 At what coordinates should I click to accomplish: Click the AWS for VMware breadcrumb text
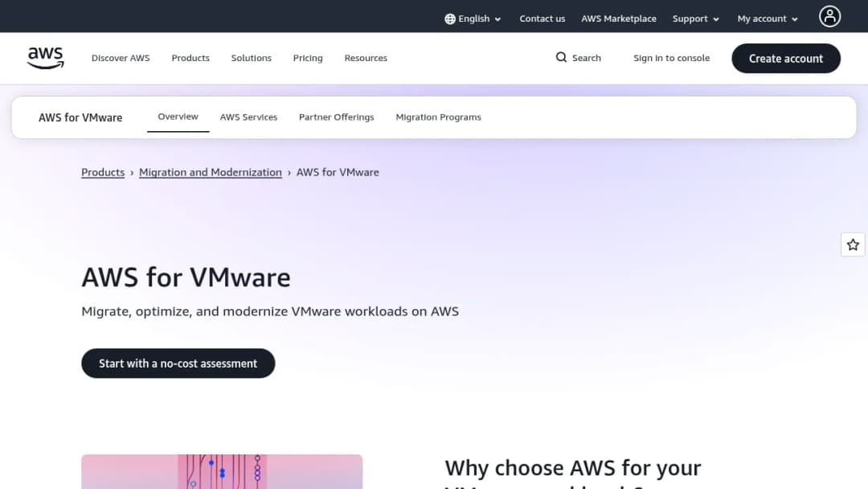click(338, 172)
